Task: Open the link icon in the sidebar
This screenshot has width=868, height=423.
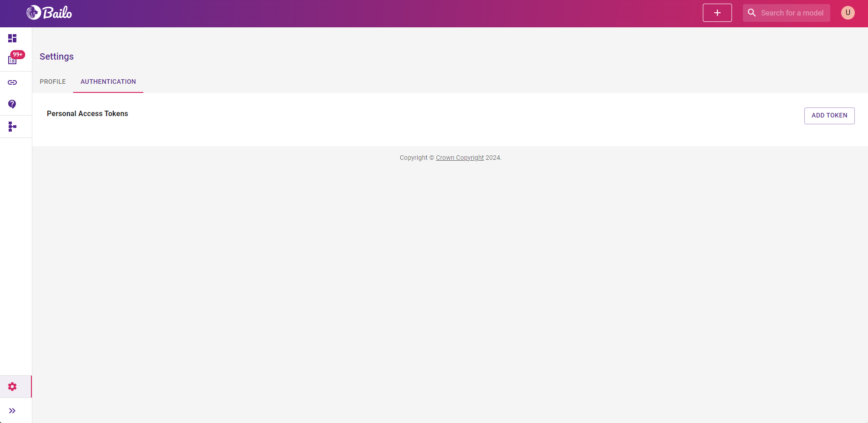Action: coord(12,82)
